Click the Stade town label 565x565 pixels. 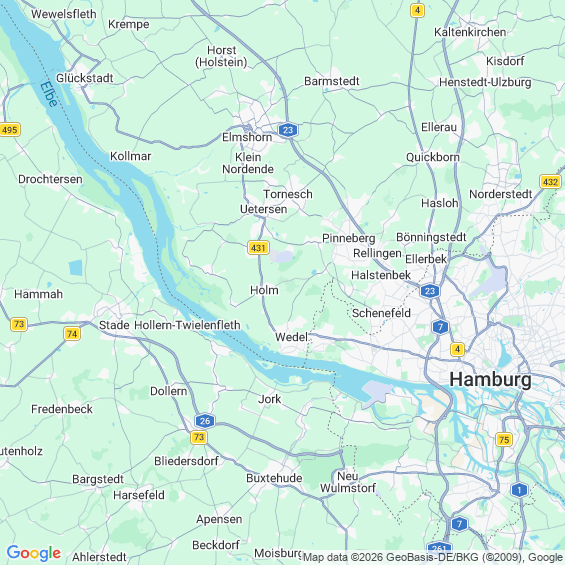tap(114, 325)
